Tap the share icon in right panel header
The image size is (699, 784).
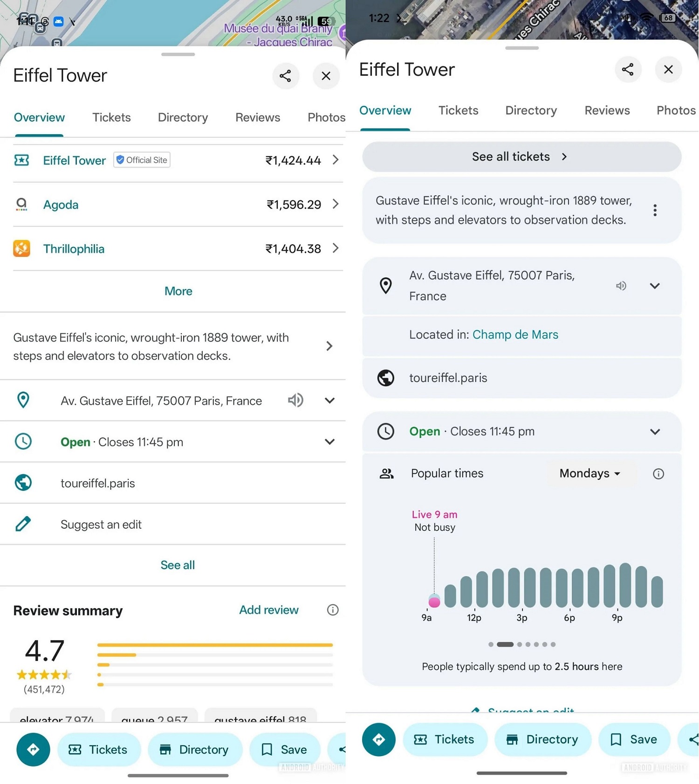pyautogui.click(x=628, y=69)
